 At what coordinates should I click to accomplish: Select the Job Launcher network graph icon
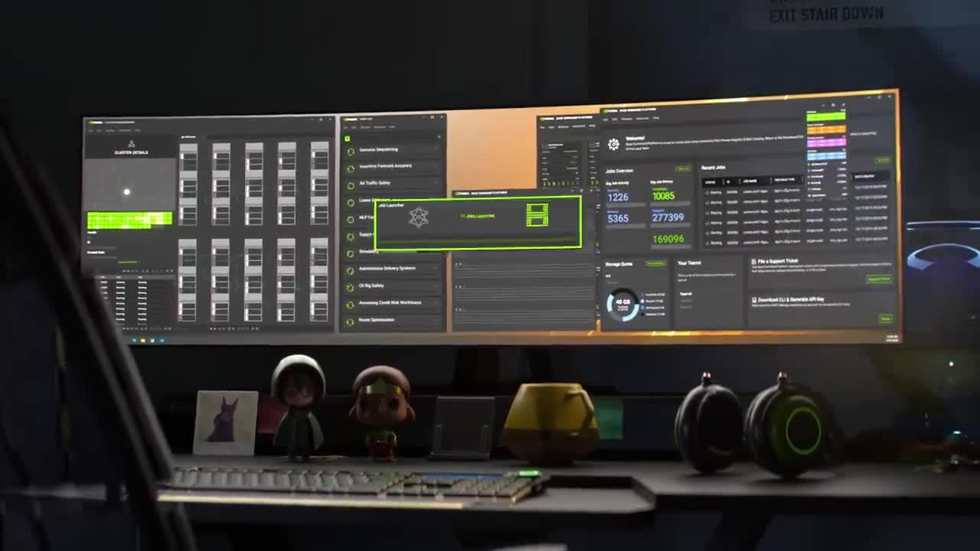point(417,217)
